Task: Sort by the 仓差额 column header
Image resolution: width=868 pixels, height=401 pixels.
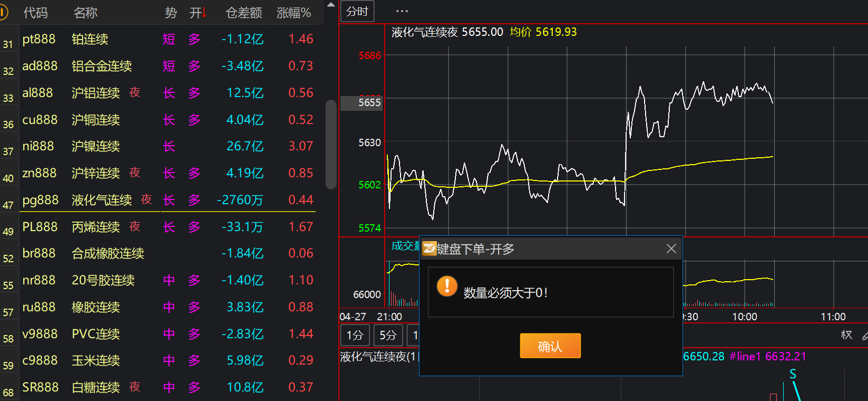Action: coord(243,13)
